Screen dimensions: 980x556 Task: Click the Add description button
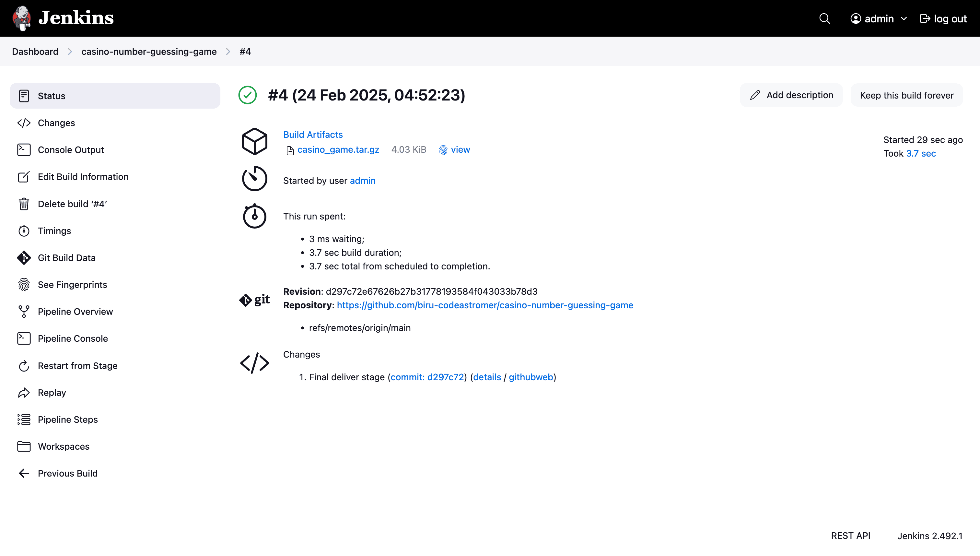[791, 95]
